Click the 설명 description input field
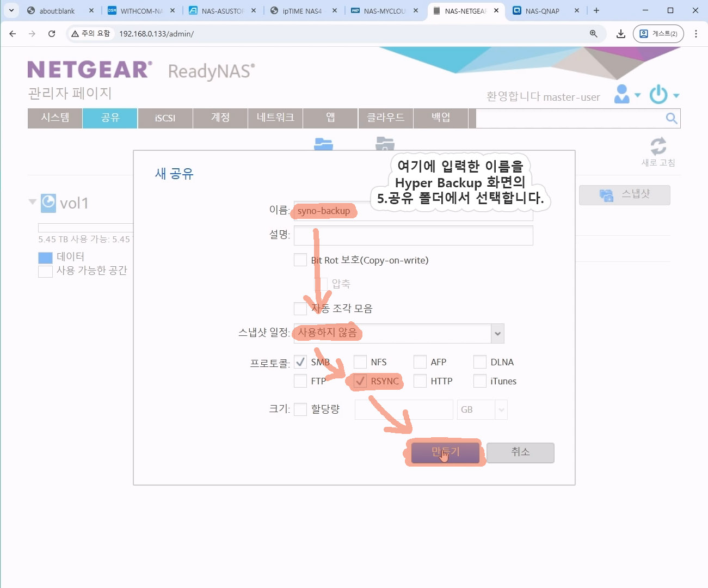Viewport: 708px width, 588px height. 413,236
